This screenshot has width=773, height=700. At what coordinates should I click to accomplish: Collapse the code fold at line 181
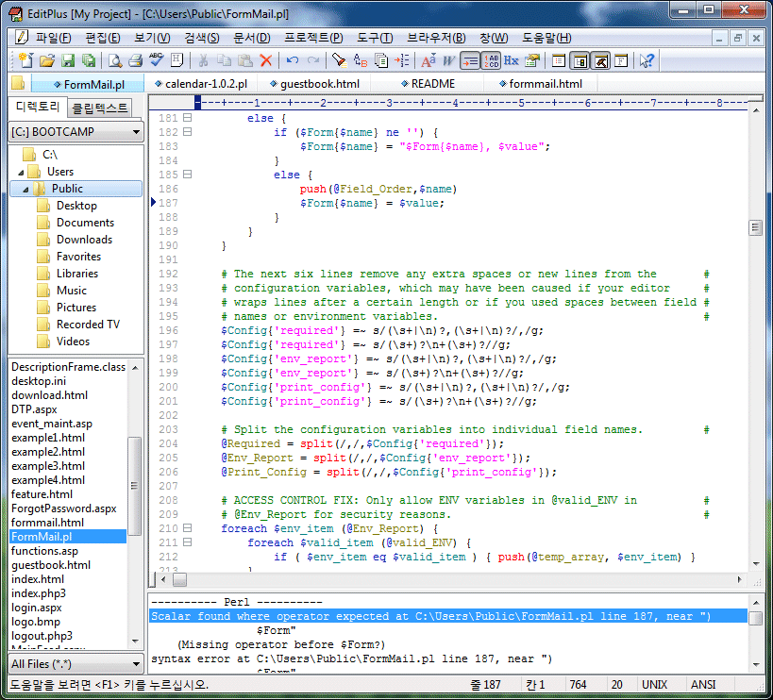point(187,118)
